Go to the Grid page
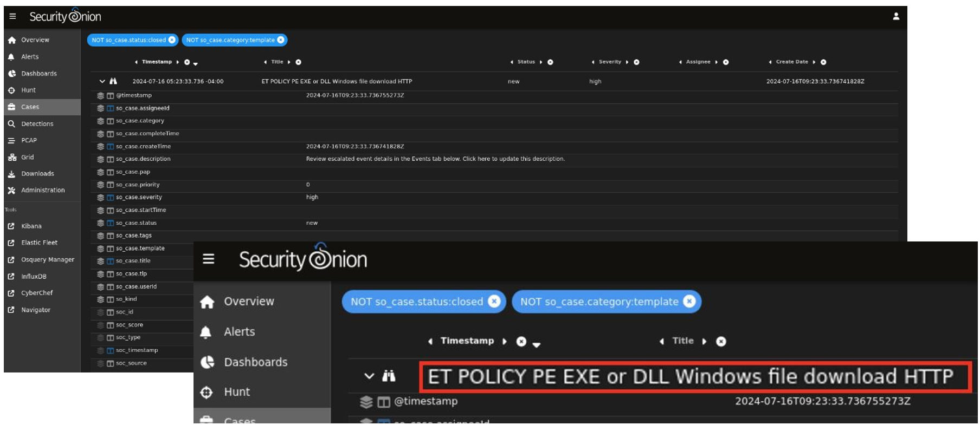Image resolution: width=980 pixels, height=425 pixels. point(27,157)
